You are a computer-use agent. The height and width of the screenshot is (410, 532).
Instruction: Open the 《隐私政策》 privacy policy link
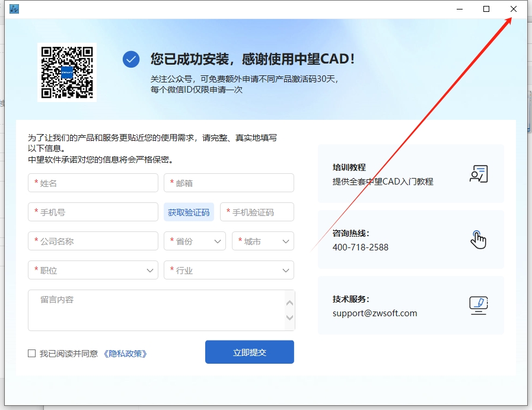click(x=126, y=352)
